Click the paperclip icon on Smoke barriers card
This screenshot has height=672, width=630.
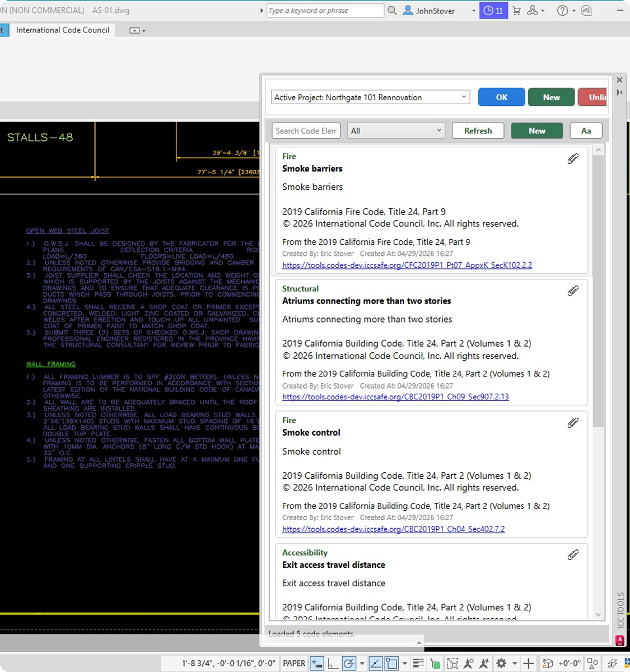[x=573, y=159]
